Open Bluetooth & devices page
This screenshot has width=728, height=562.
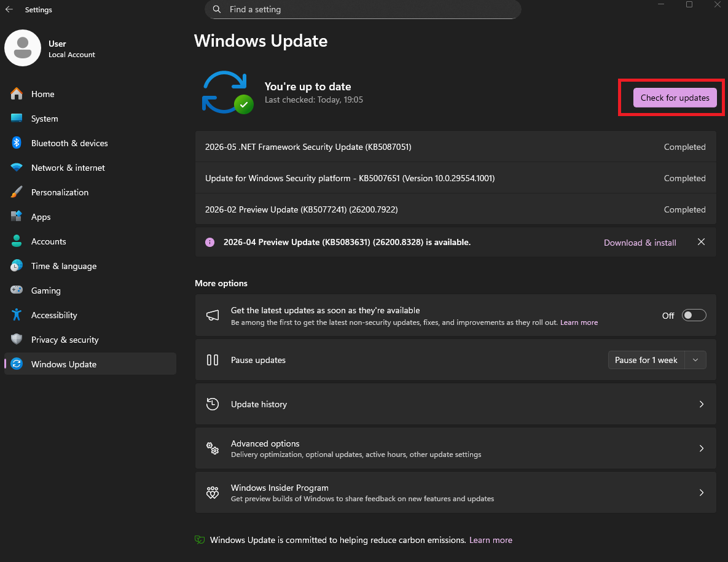[90, 143]
